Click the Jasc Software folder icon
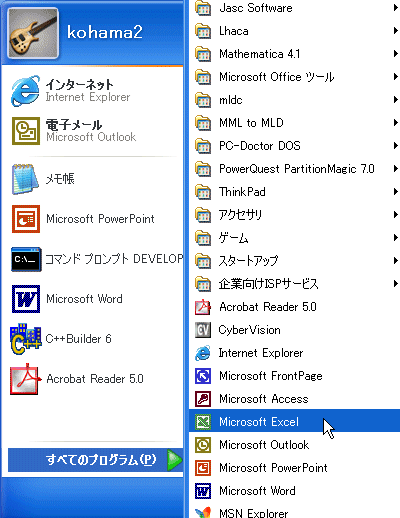The image size is (400, 518). pos(203,8)
